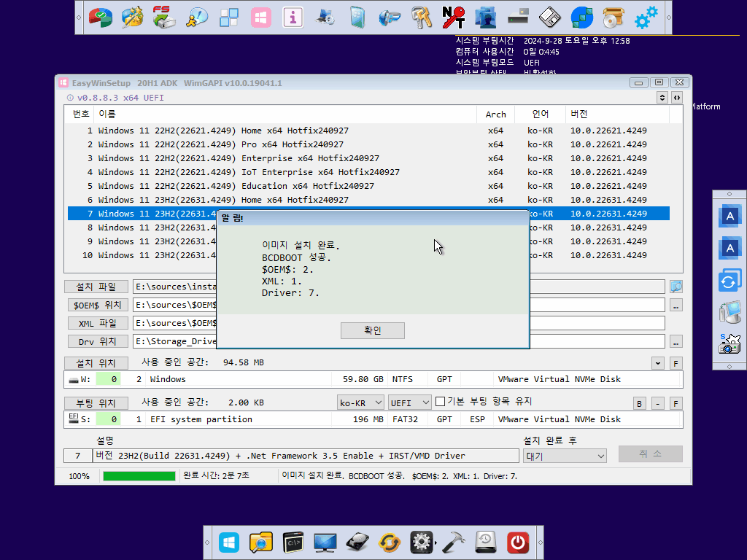This screenshot has width=747, height=560.
Task: Select the S: EFI system partition row
Action: (373, 419)
